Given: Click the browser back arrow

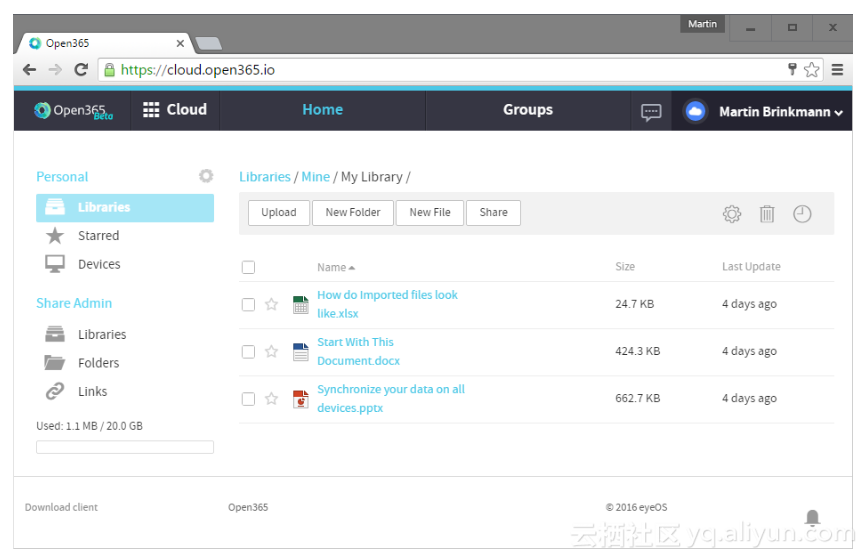Looking at the screenshot, I should [29, 70].
